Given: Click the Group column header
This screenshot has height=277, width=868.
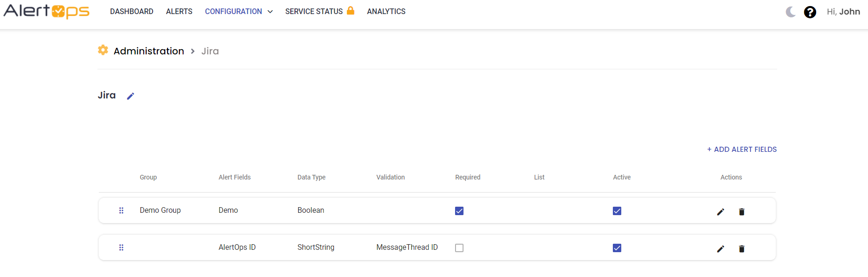Looking at the screenshot, I should tap(148, 177).
